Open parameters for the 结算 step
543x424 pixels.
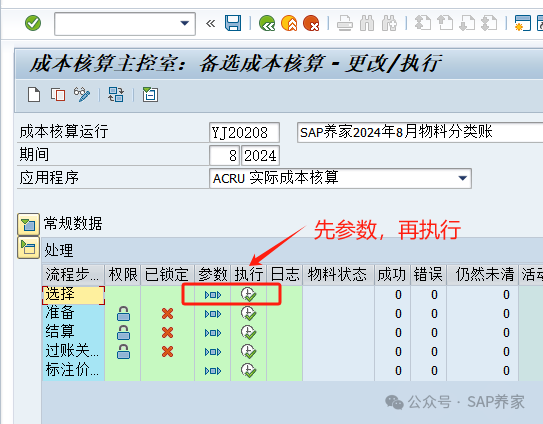coord(213,333)
